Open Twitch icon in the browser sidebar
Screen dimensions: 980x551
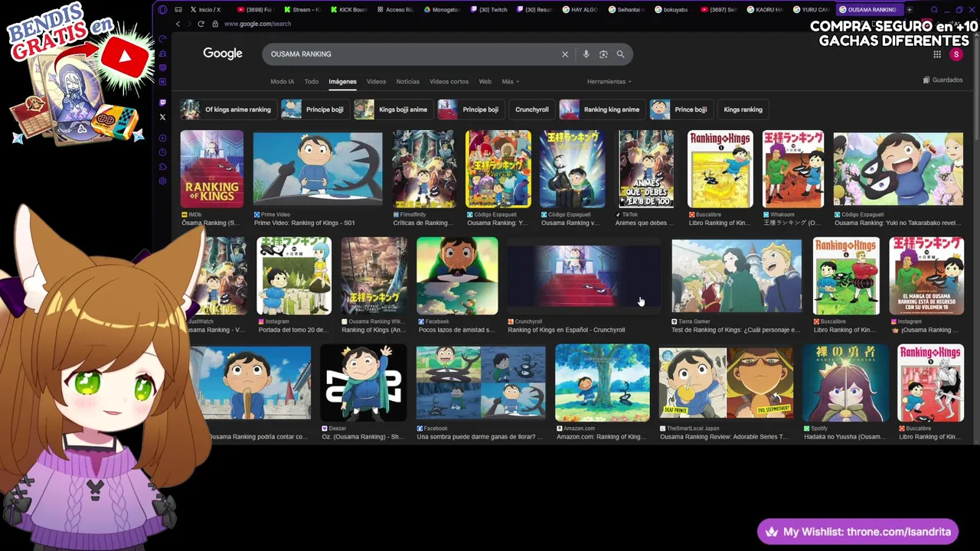click(x=162, y=103)
